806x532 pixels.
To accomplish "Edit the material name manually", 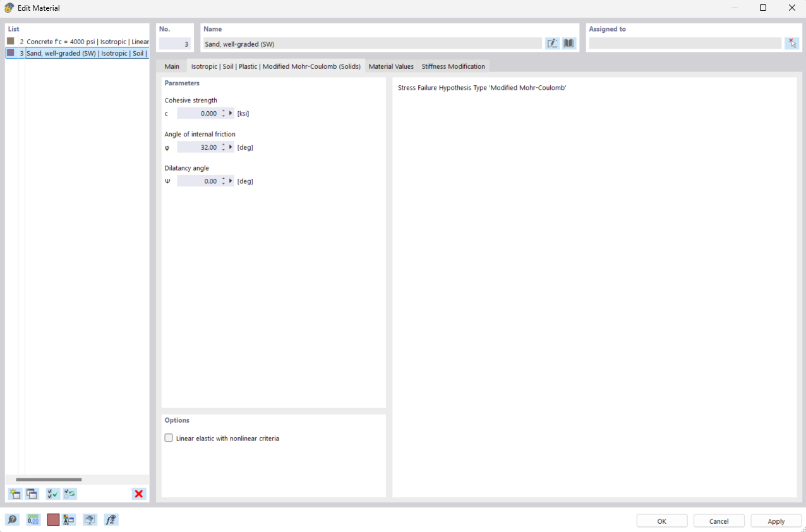I will (x=552, y=43).
